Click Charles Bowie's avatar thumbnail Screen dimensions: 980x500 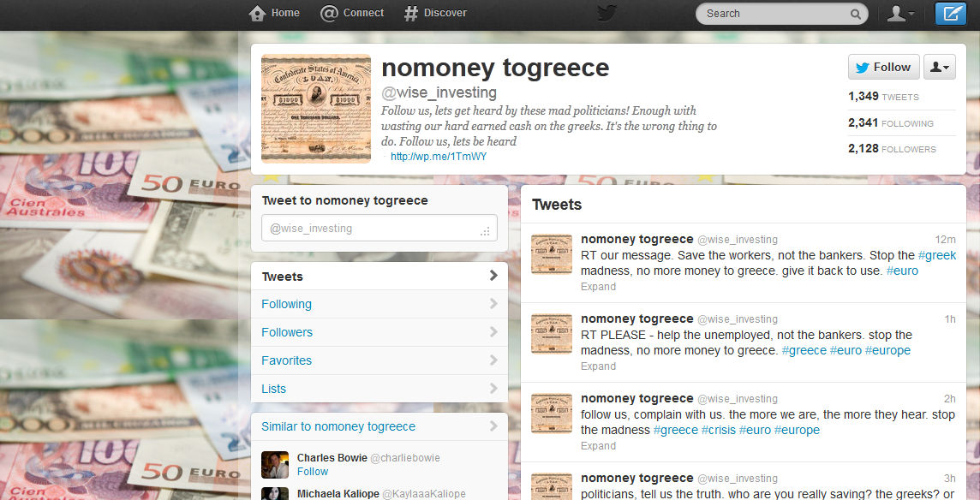pos(275,465)
